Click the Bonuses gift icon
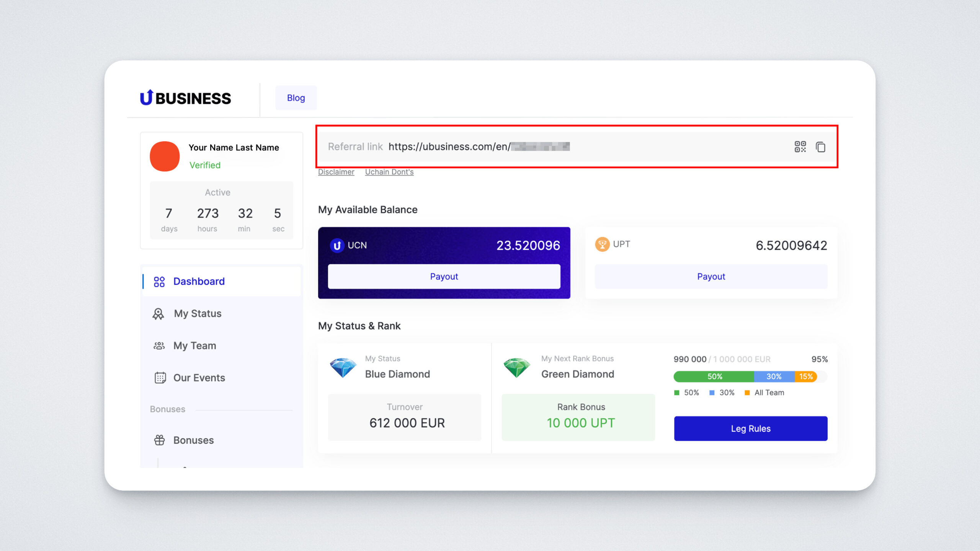 (160, 440)
